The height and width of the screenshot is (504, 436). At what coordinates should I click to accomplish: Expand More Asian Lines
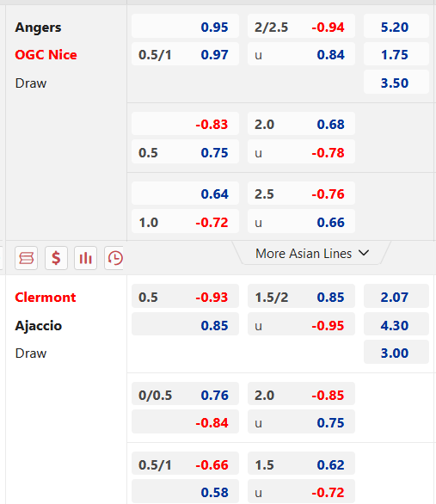point(311,253)
